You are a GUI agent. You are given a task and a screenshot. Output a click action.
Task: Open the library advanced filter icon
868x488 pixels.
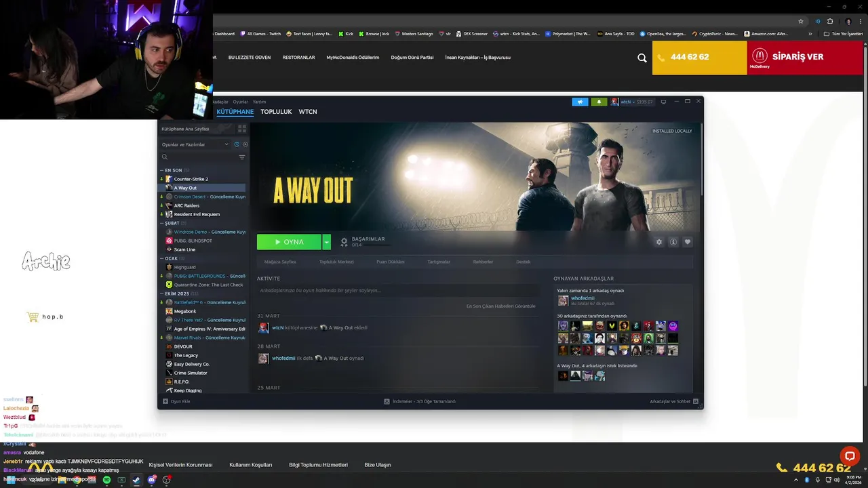tap(242, 157)
